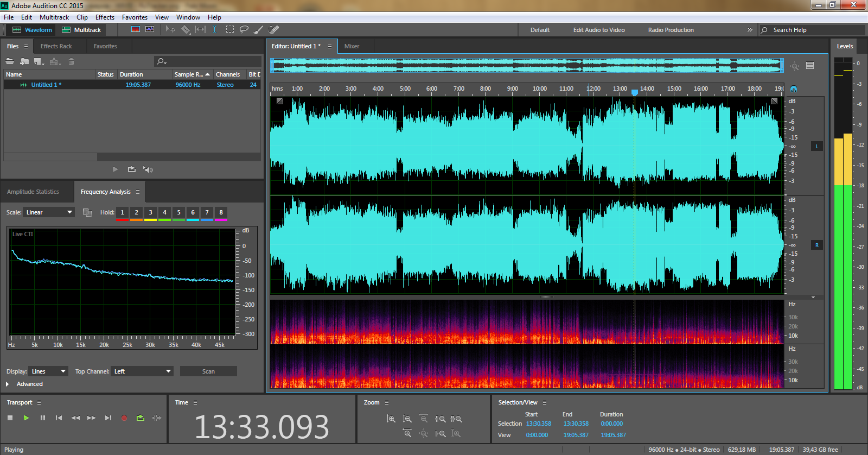Screen dimensions: 868x455
Task: Toggle Spectral Pitch Display button
Action: point(150,29)
